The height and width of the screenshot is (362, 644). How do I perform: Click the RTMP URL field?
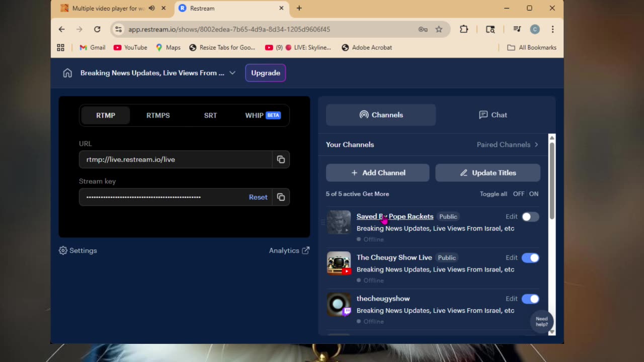(x=176, y=159)
